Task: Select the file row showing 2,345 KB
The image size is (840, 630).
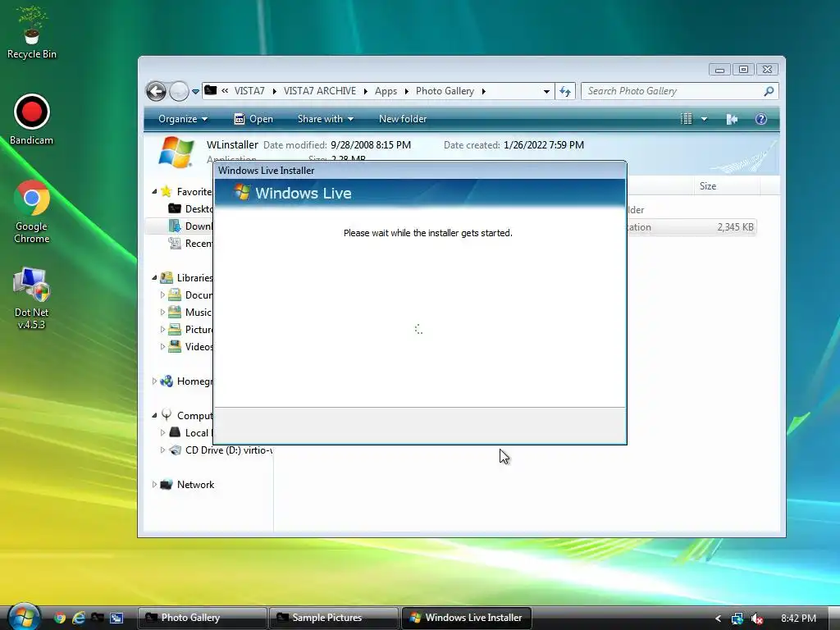Action: coord(691,227)
